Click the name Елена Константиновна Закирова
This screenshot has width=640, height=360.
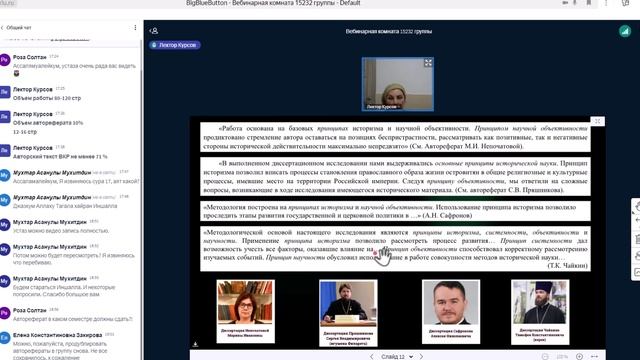(57, 335)
